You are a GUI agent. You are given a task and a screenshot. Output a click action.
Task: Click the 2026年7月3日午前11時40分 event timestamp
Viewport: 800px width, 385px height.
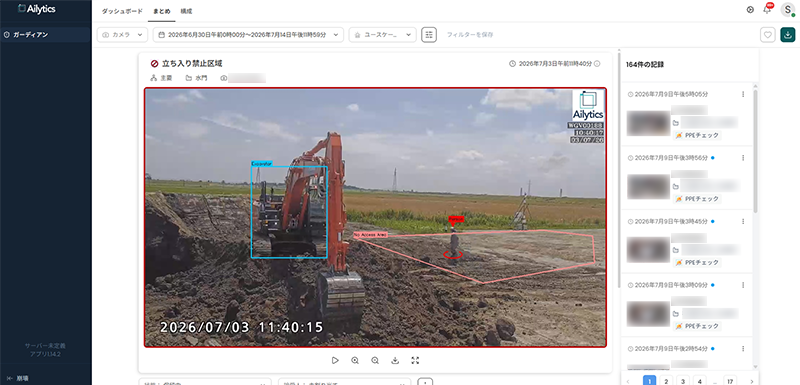[x=555, y=64]
